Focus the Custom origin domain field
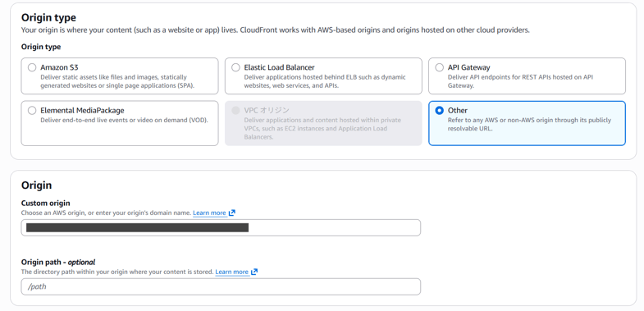644x311 pixels. coord(221,227)
